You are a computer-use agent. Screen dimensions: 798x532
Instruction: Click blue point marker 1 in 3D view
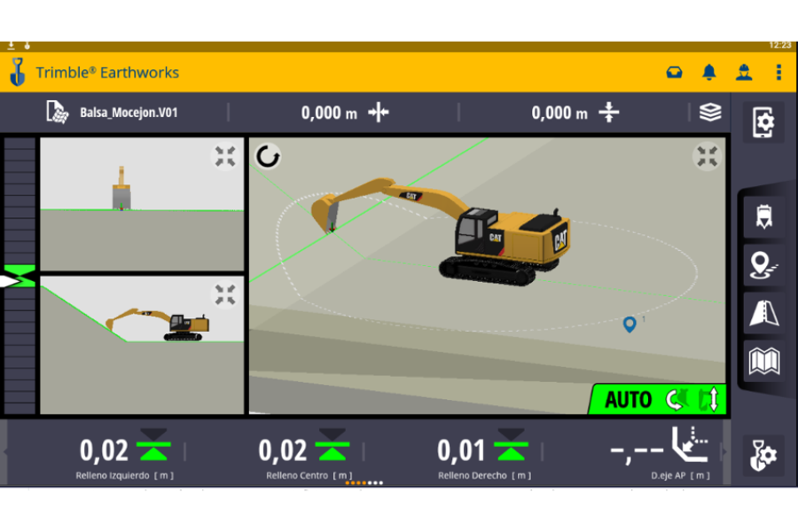630,324
